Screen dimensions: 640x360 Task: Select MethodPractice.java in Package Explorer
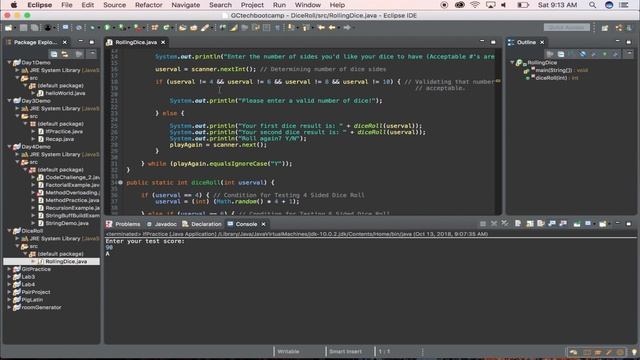click(x=72, y=200)
